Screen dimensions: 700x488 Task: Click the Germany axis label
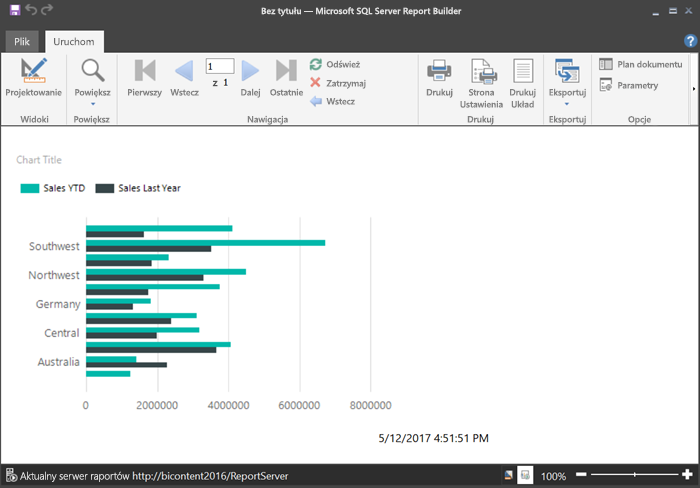(58, 304)
